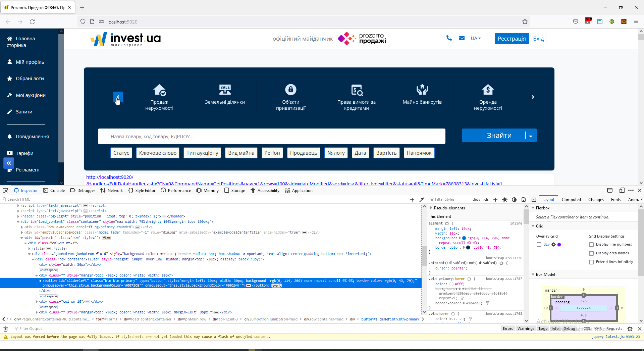Viewport: 644px width, 351px height.
Task: Switch to the Debugger tab
Action: [x=83, y=190]
